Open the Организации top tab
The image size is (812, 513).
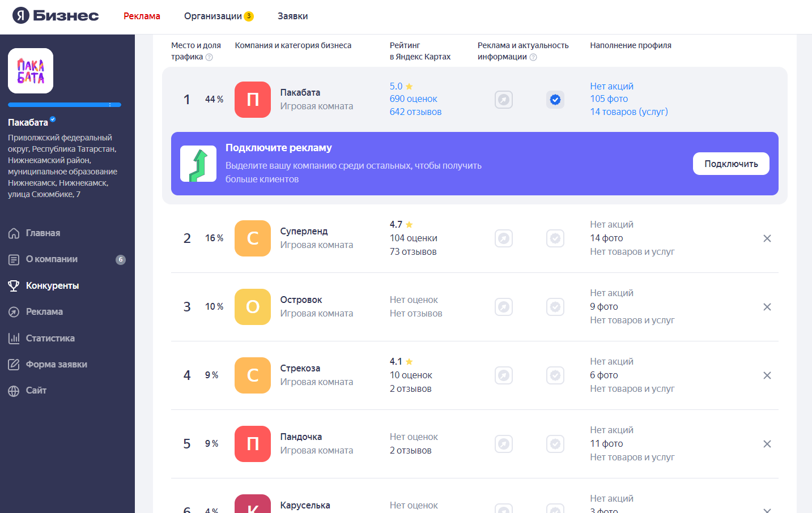213,16
